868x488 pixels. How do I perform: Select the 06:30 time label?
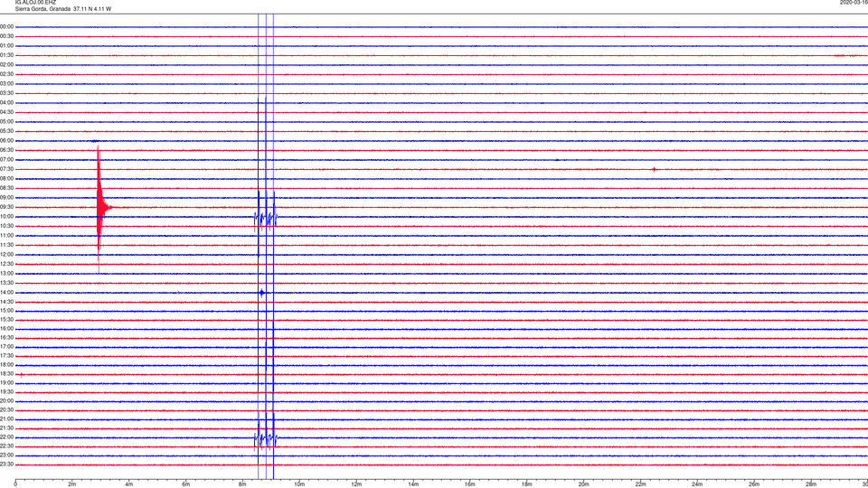coord(6,150)
